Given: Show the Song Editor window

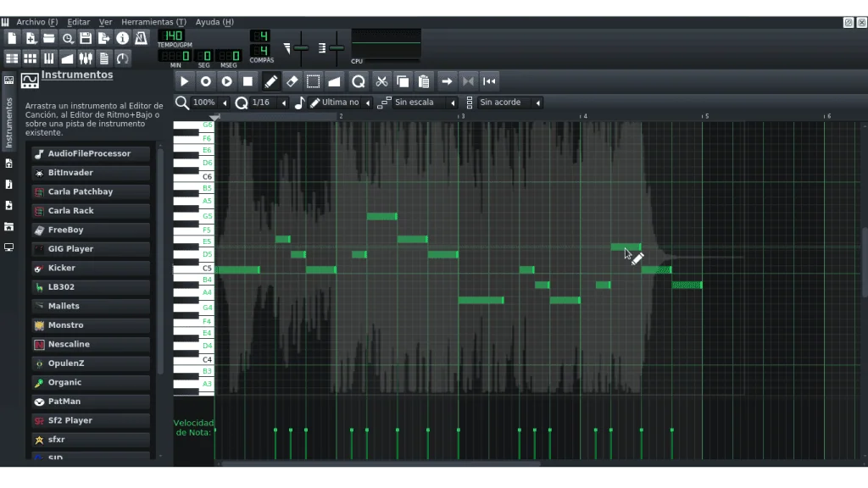Looking at the screenshot, I should click(12, 58).
